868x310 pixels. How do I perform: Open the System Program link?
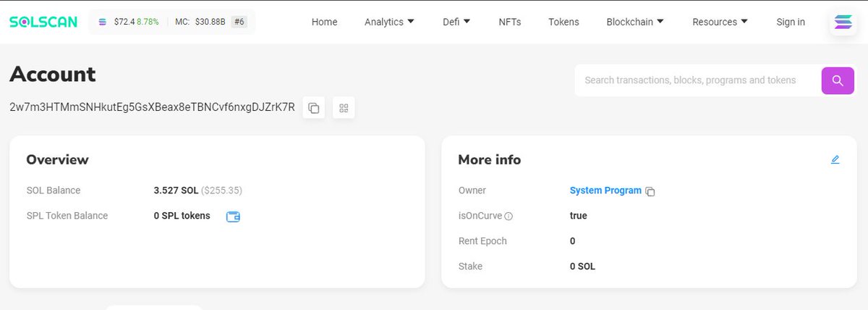pyautogui.click(x=605, y=190)
